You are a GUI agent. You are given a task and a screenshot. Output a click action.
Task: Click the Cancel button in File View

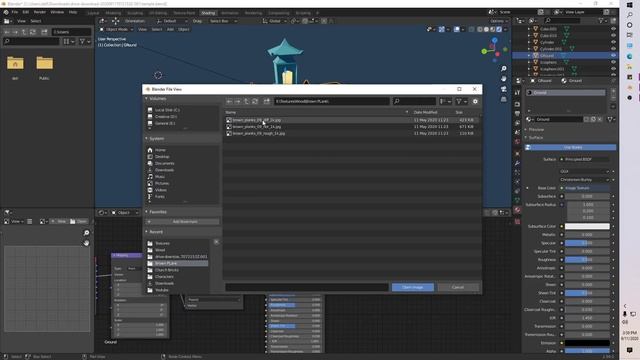pos(458,287)
